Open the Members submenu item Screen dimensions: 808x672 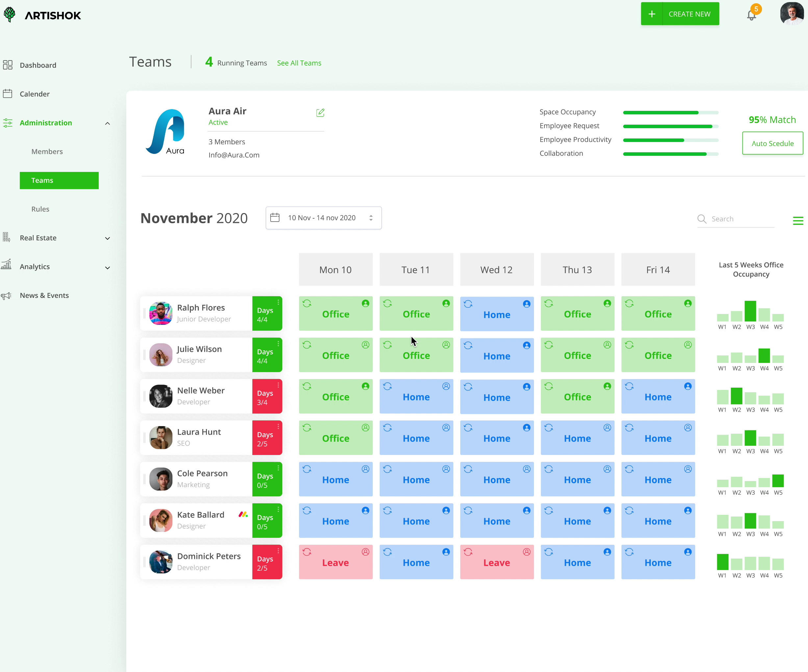(x=47, y=152)
